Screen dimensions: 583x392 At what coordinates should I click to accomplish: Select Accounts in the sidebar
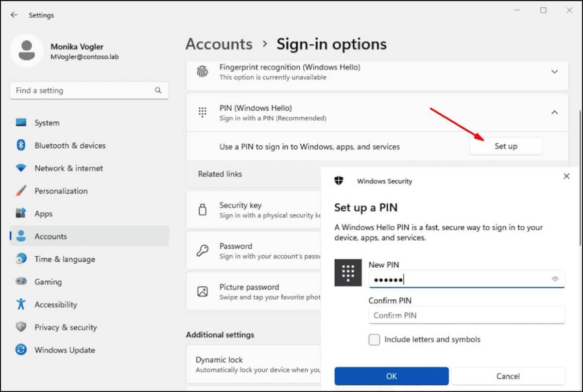pyautogui.click(x=89, y=237)
